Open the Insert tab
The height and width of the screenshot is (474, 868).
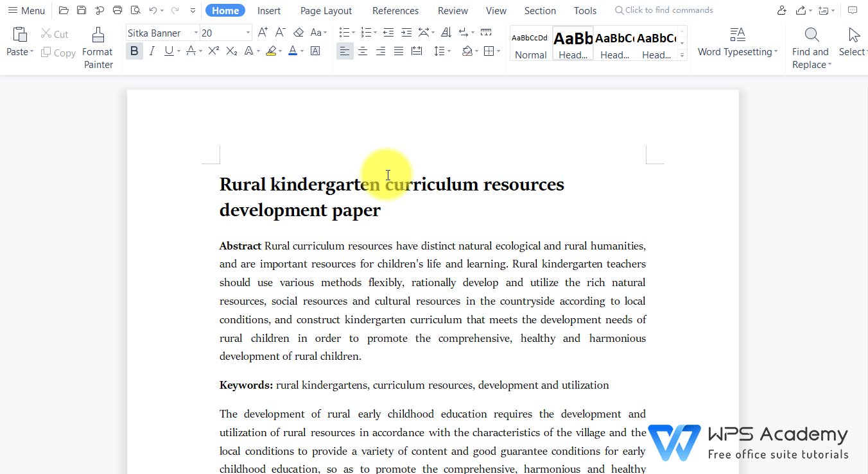coord(269,11)
